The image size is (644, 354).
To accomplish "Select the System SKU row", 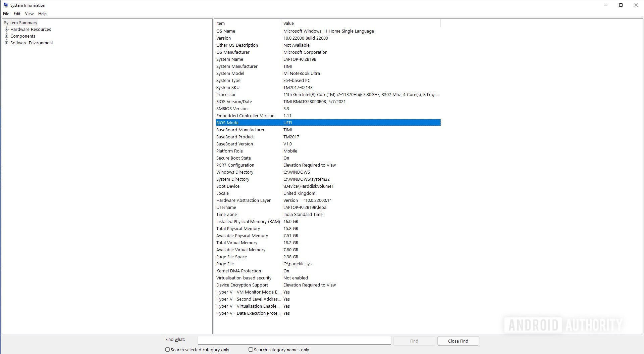I will click(x=328, y=87).
